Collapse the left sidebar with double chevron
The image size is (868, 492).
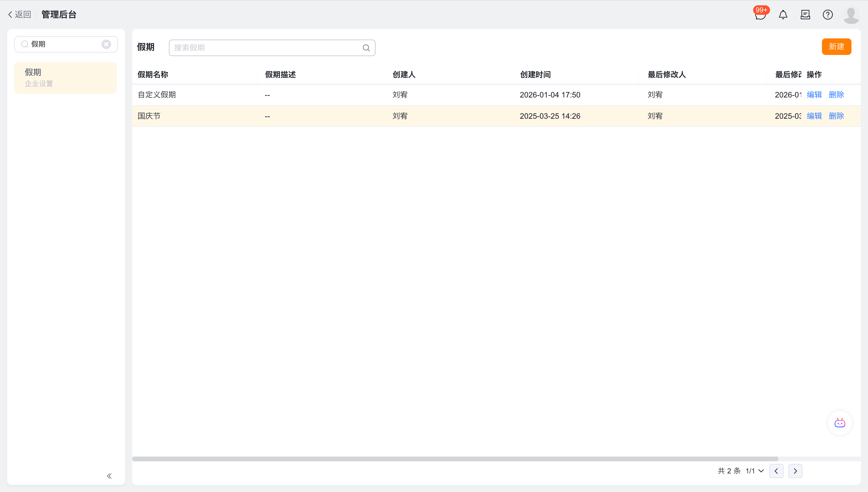coord(109,476)
